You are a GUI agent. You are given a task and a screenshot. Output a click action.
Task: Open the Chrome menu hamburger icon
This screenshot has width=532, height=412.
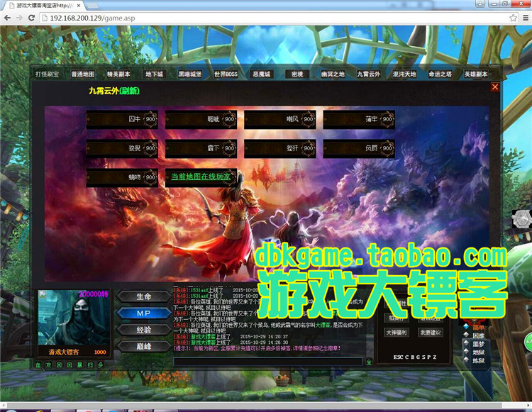tap(525, 18)
